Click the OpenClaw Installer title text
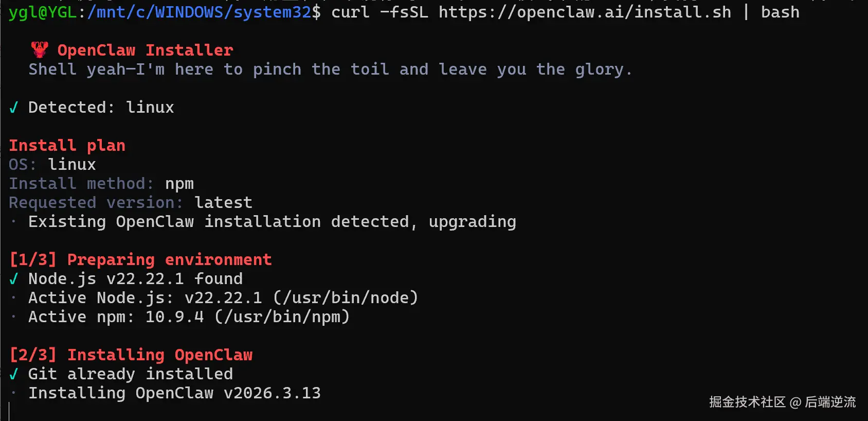This screenshot has height=421, width=868. 145,50
